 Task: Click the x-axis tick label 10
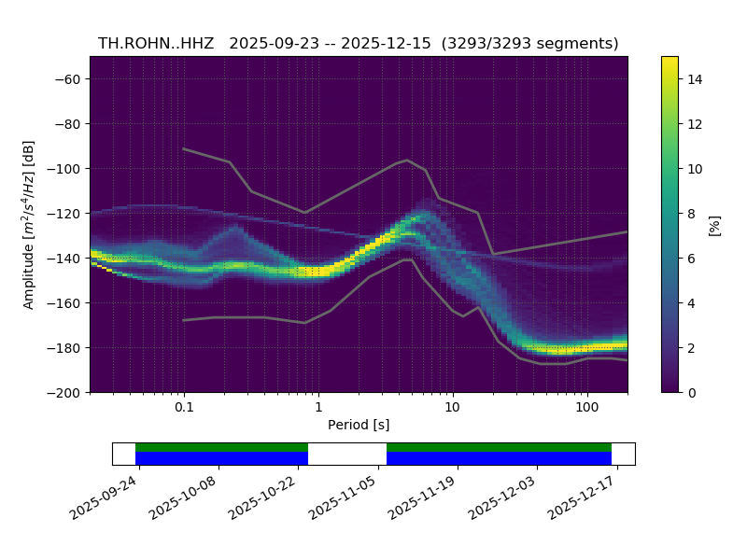(452, 408)
